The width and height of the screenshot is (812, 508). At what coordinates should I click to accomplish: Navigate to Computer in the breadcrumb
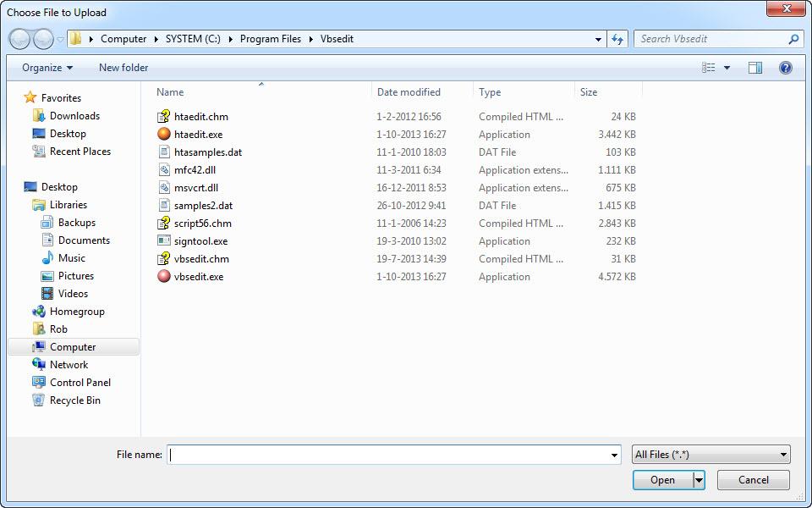coord(123,39)
